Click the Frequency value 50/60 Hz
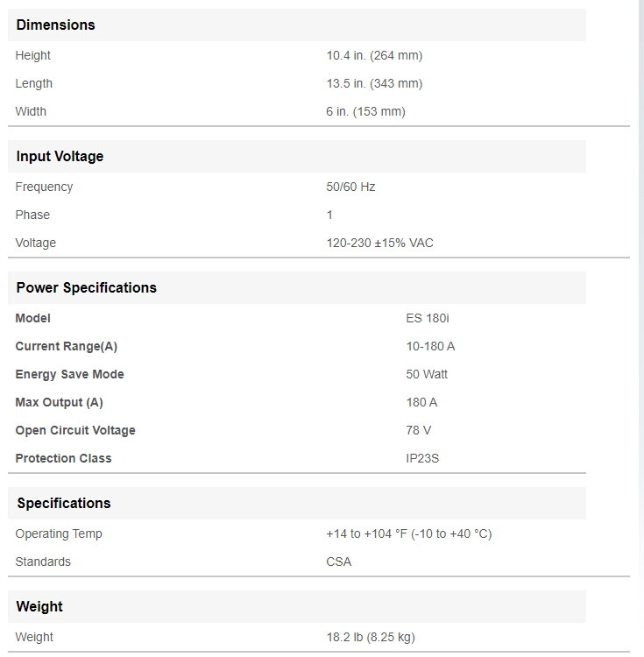This screenshot has height=657, width=644. [350, 187]
